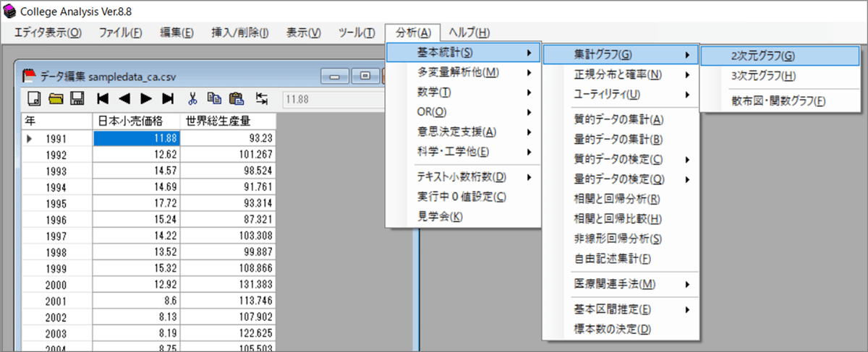Click the College Analysis app icon in title bar
This screenshot has width=868, height=352.
click(x=9, y=12)
